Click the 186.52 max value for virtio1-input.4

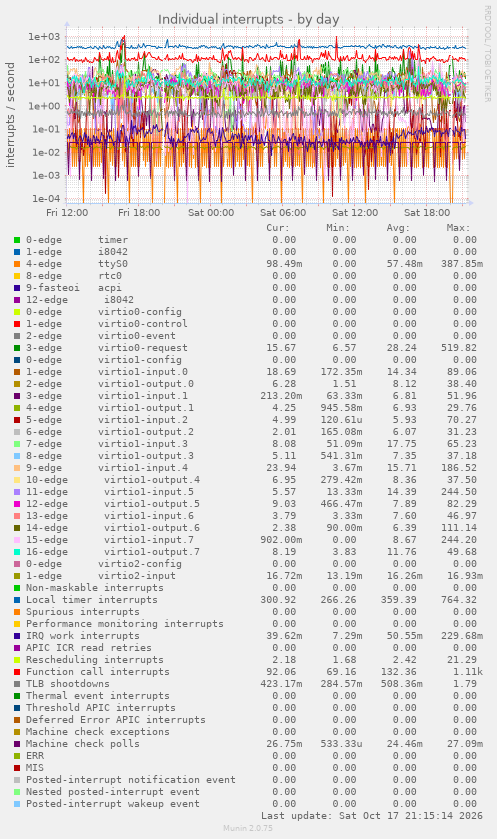pyautogui.click(x=458, y=468)
